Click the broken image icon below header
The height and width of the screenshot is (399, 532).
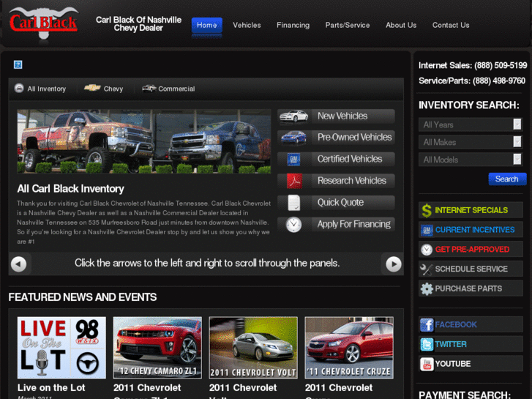coord(18,64)
